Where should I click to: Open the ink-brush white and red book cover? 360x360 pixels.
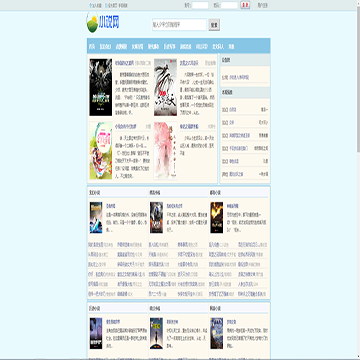pos(165,87)
